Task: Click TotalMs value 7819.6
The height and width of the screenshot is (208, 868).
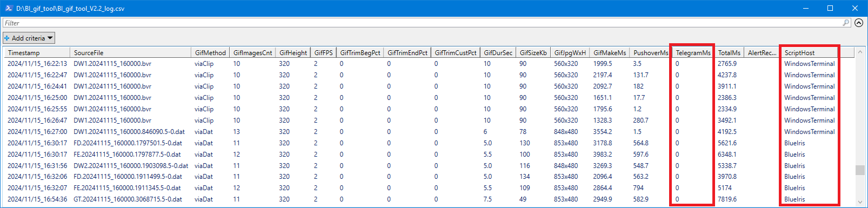Action: point(727,199)
